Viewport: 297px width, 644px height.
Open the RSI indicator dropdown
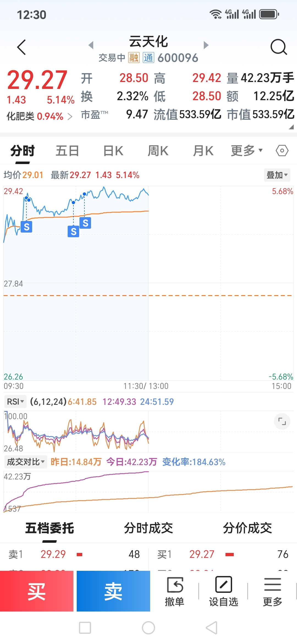[x=15, y=402]
